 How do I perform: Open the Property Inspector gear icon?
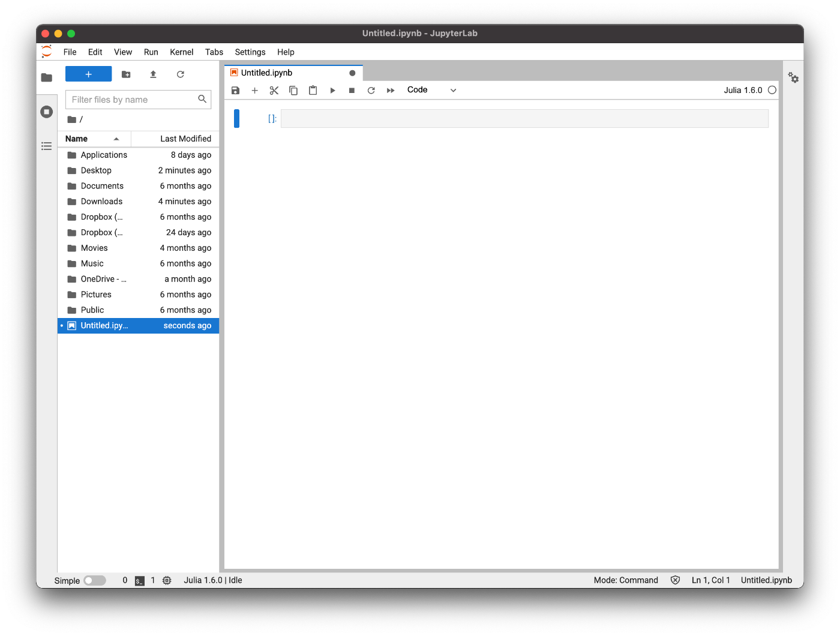tap(793, 77)
